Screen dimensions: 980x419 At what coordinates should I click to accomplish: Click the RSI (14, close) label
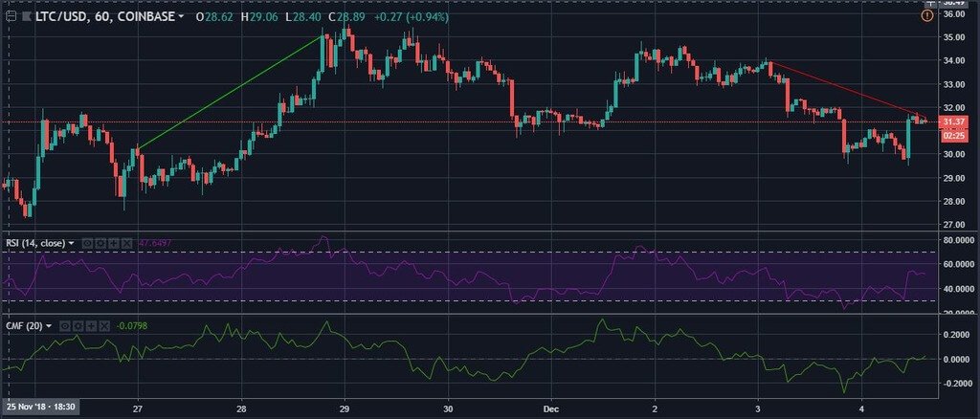click(x=34, y=244)
